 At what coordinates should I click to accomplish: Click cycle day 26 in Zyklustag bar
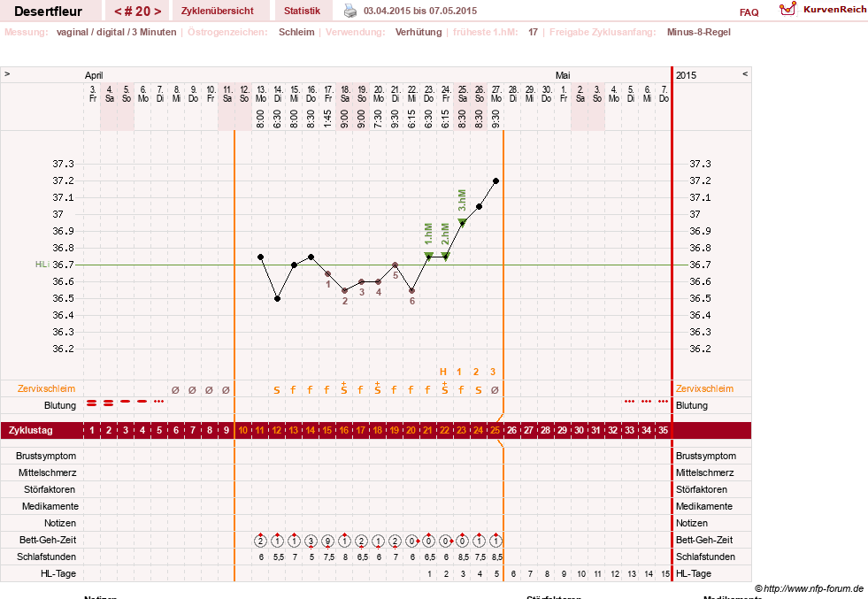tap(512, 430)
